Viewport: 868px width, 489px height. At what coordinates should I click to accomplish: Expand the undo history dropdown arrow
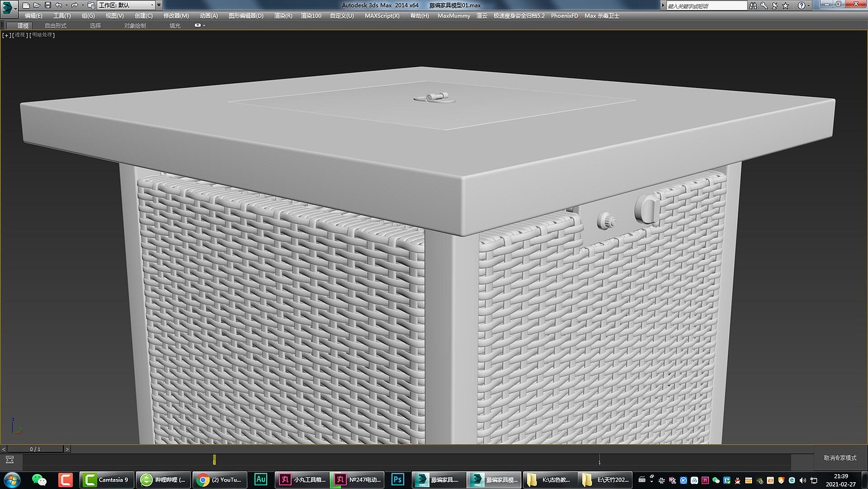pos(66,6)
